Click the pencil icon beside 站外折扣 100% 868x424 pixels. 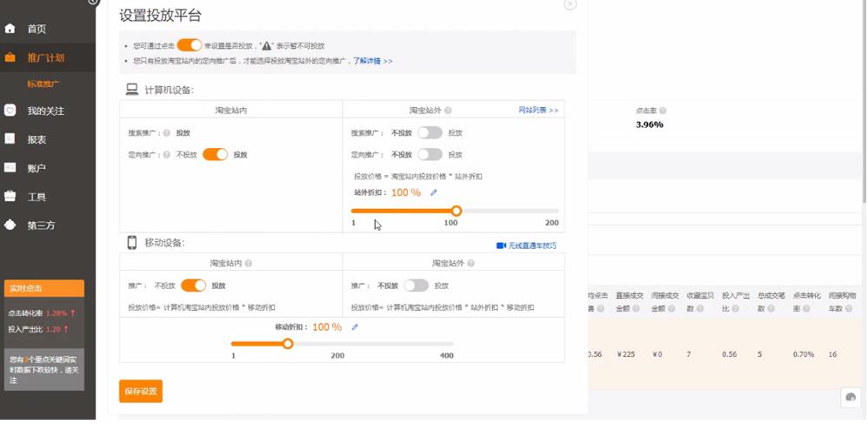pyautogui.click(x=434, y=192)
